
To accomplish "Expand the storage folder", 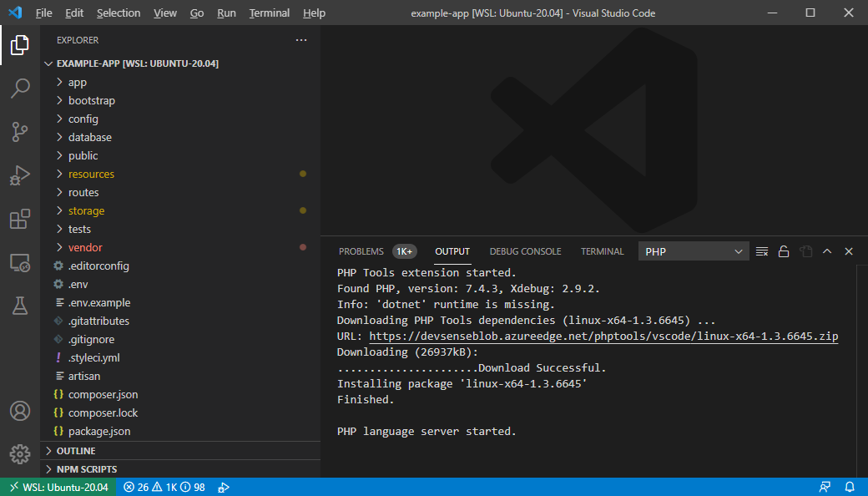I will click(180, 210).
